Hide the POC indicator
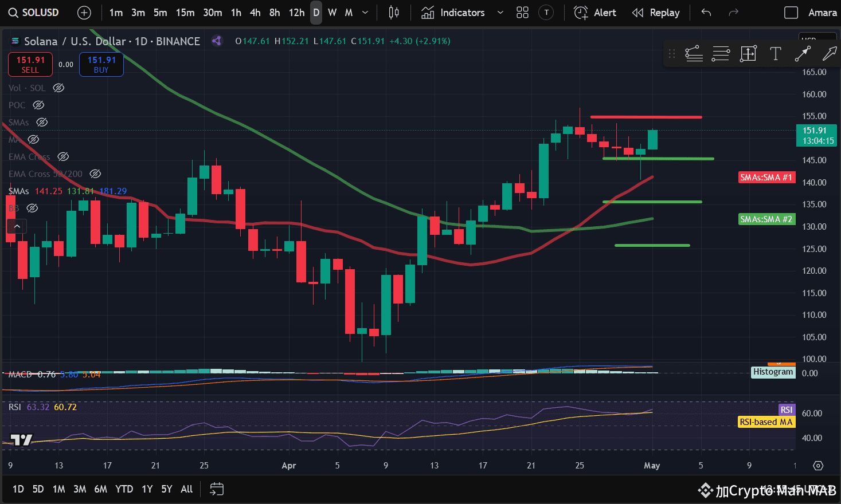Image resolution: width=841 pixels, height=504 pixels. 38,105
